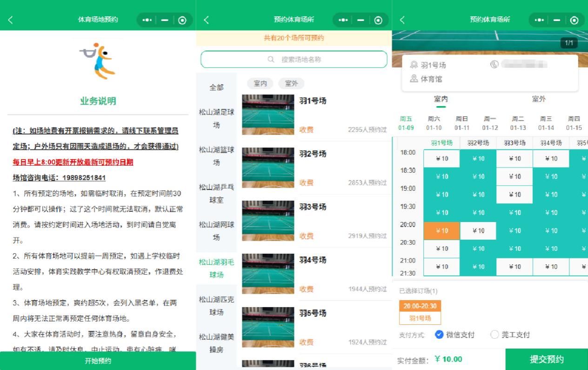
Task: Select date 周六 01-10
Action: pyautogui.click(x=434, y=123)
